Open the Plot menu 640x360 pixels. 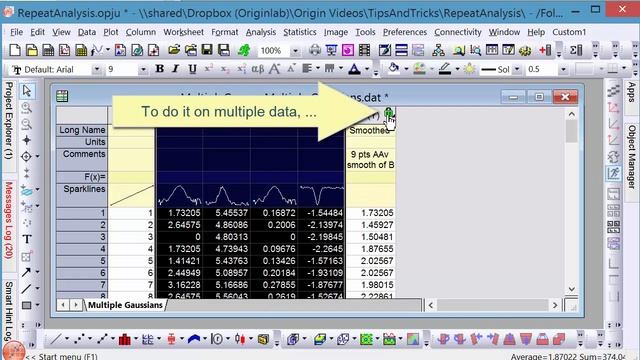pyautogui.click(x=111, y=32)
